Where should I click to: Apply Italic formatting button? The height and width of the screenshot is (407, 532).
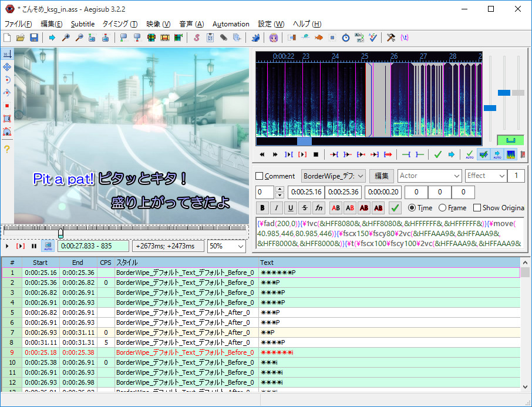tap(277, 208)
